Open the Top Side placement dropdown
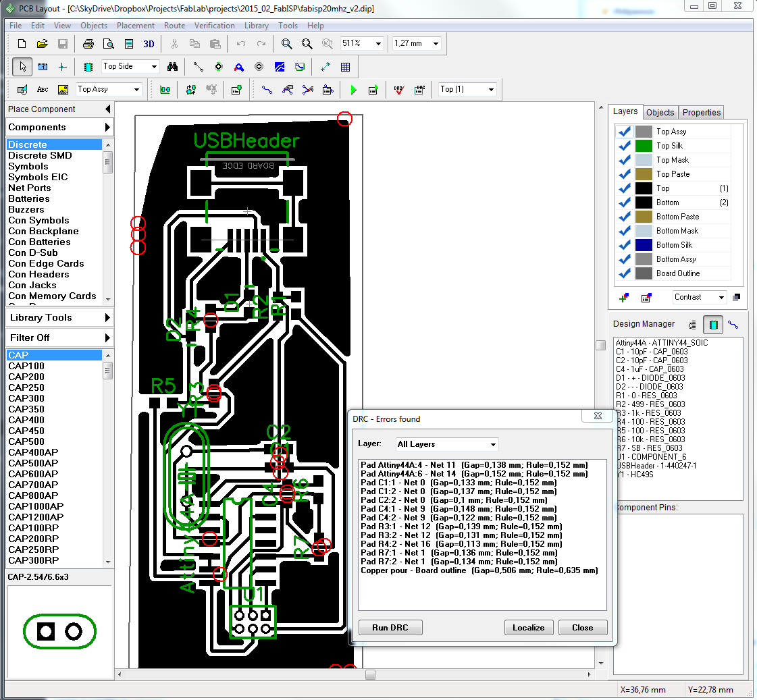Screen dimensions: 757x700 154,67
